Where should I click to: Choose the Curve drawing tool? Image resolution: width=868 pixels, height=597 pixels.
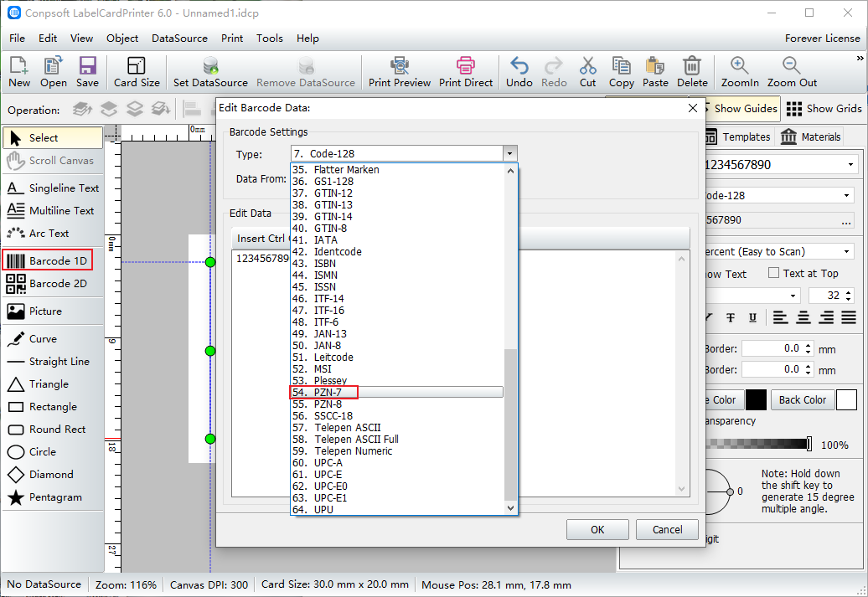pos(53,338)
